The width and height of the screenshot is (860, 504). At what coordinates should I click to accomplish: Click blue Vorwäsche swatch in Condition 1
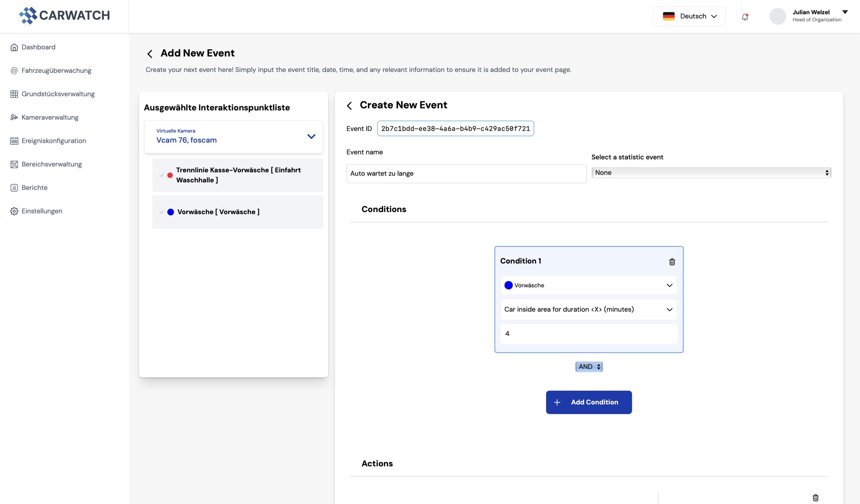pyautogui.click(x=508, y=285)
